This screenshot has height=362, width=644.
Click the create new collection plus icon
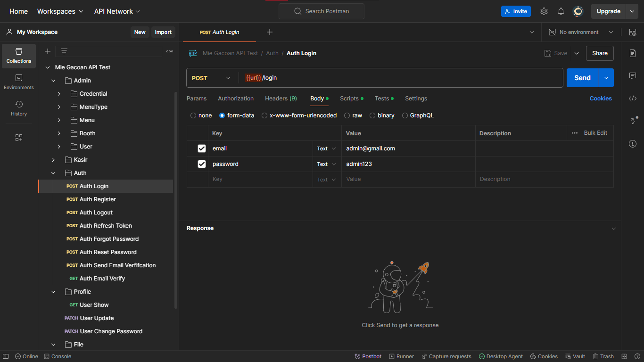[48, 51]
